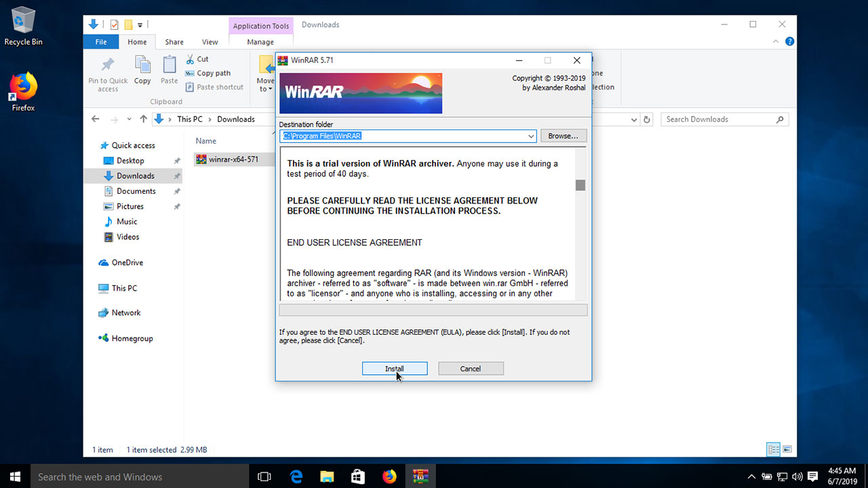Open Customize Quick Access Toolbar dropdown
The width and height of the screenshot is (868, 488).
tap(140, 25)
